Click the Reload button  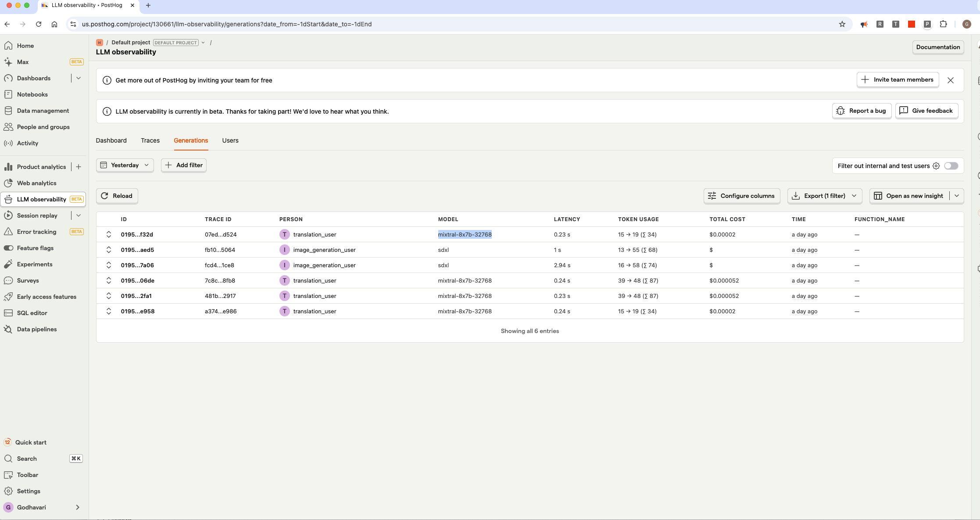click(117, 196)
